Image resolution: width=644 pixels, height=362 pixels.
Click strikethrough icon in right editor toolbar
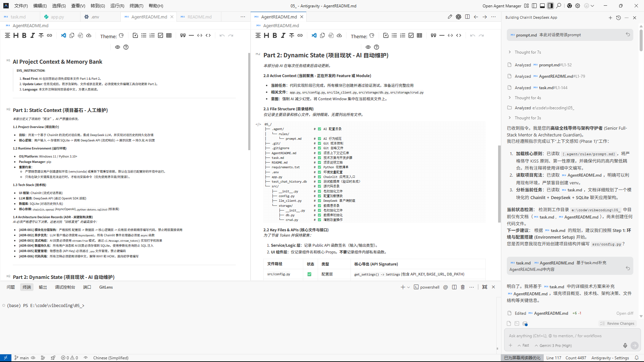click(x=291, y=36)
